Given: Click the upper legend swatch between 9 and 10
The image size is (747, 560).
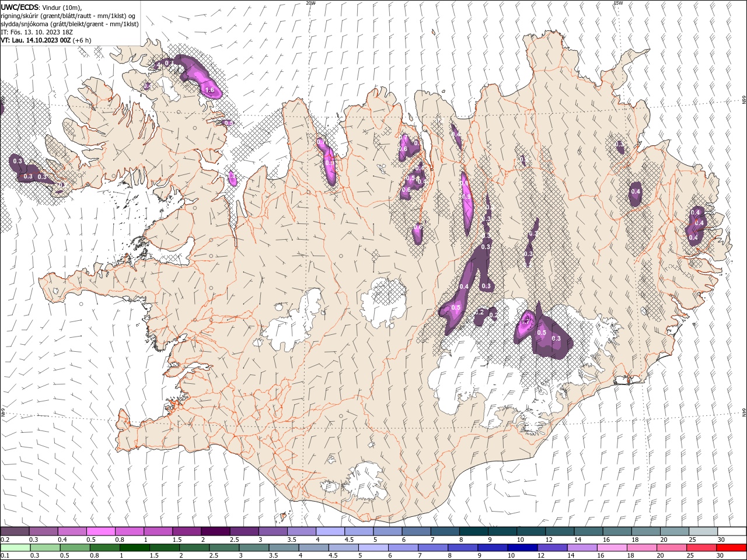Looking at the screenshot, I should pyautogui.click(x=502, y=531).
